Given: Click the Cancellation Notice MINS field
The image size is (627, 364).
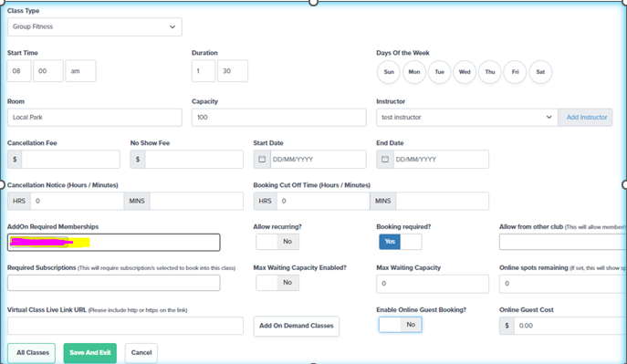Looking at the screenshot, I should point(196,201).
